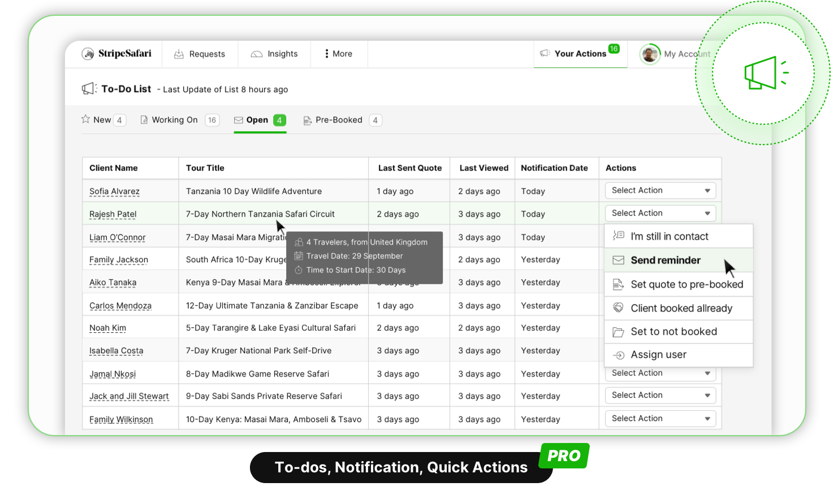Select 'Assign user' from the action menu
The height and width of the screenshot is (504, 838).
pos(658,355)
